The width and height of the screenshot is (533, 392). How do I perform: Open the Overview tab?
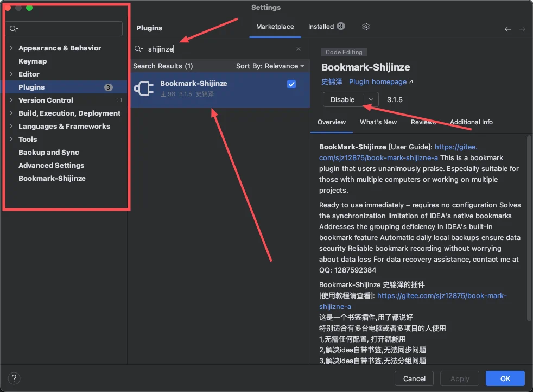click(x=332, y=122)
